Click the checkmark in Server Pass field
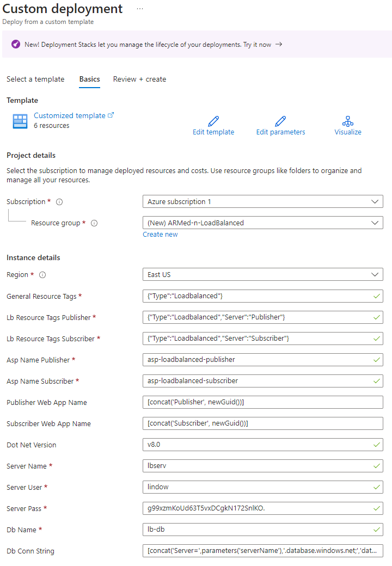Image resolution: width=392 pixels, height=566 pixels. point(376,508)
